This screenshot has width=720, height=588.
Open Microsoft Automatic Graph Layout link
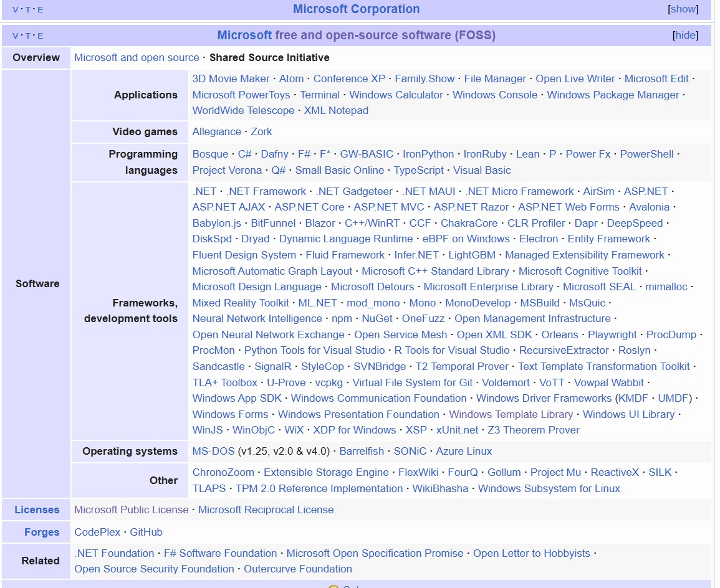(x=272, y=272)
